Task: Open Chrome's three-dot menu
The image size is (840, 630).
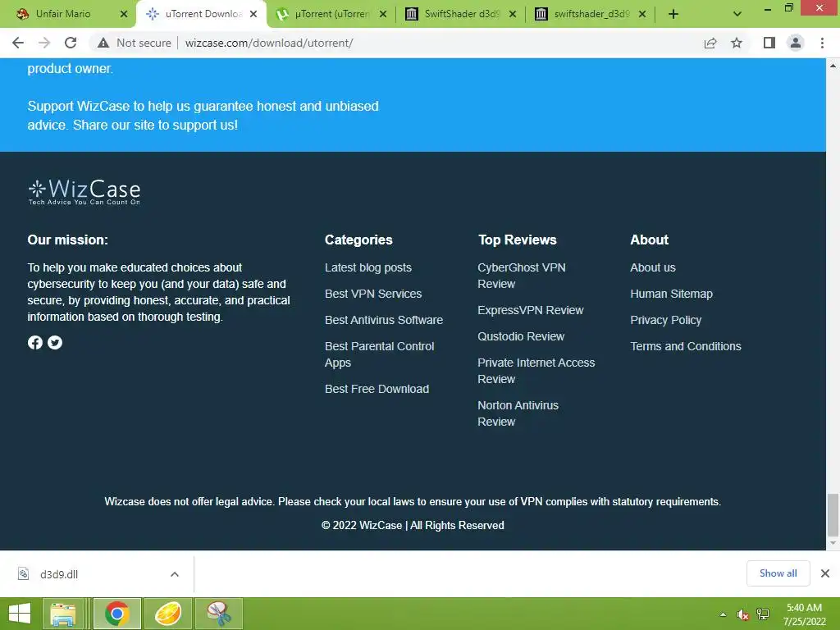Action: (822, 43)
